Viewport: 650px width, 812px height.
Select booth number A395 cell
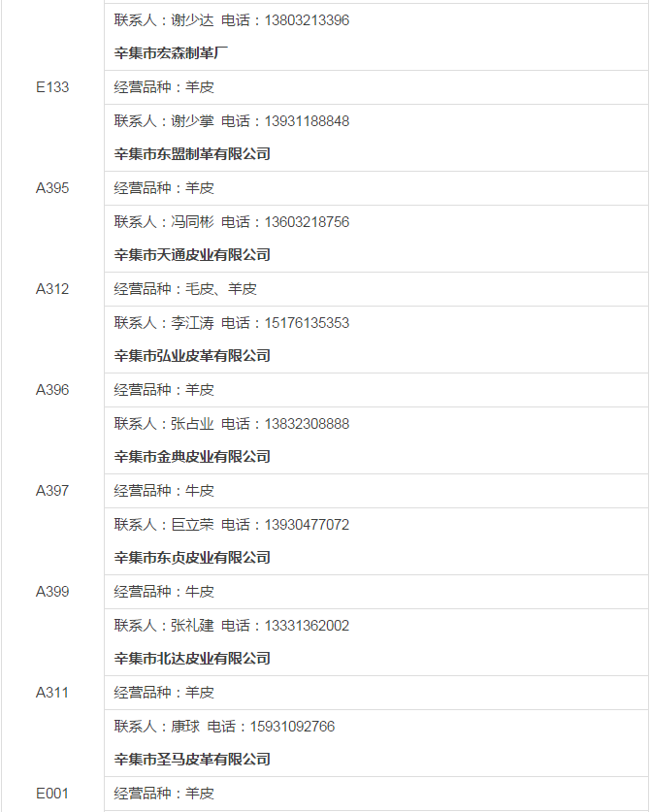pyautogui.click(x=52, y=188)
